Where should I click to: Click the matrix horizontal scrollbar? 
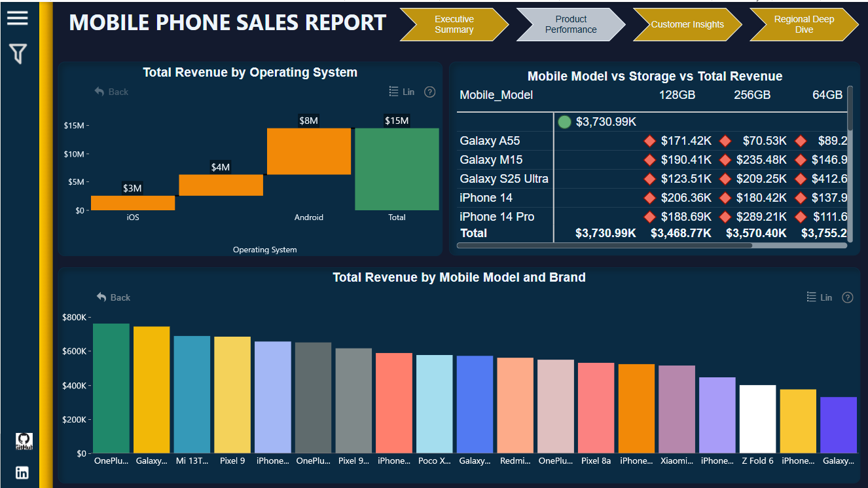point(605,246)
